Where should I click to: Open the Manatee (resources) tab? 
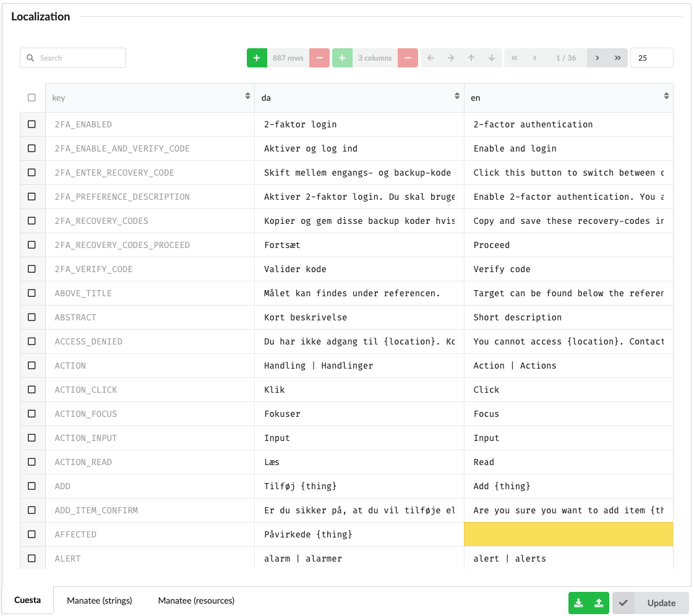click(196, 601)
